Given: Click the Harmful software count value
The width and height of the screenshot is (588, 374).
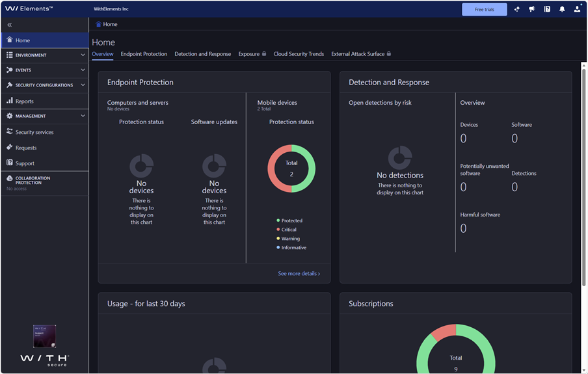Looking at the screenshot, I should click(x=464, y=228).
